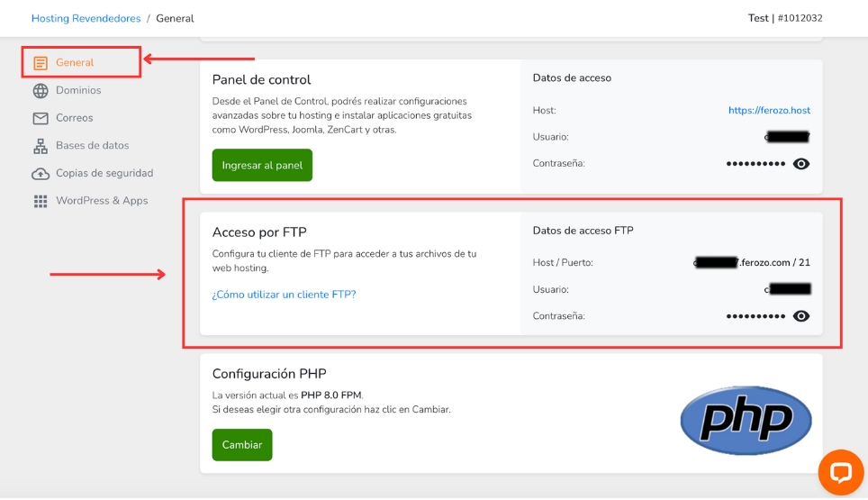The width and height of the screenshot is (868, 500).
Task: Click the General sidebar icon
Action: click(40, 63)
